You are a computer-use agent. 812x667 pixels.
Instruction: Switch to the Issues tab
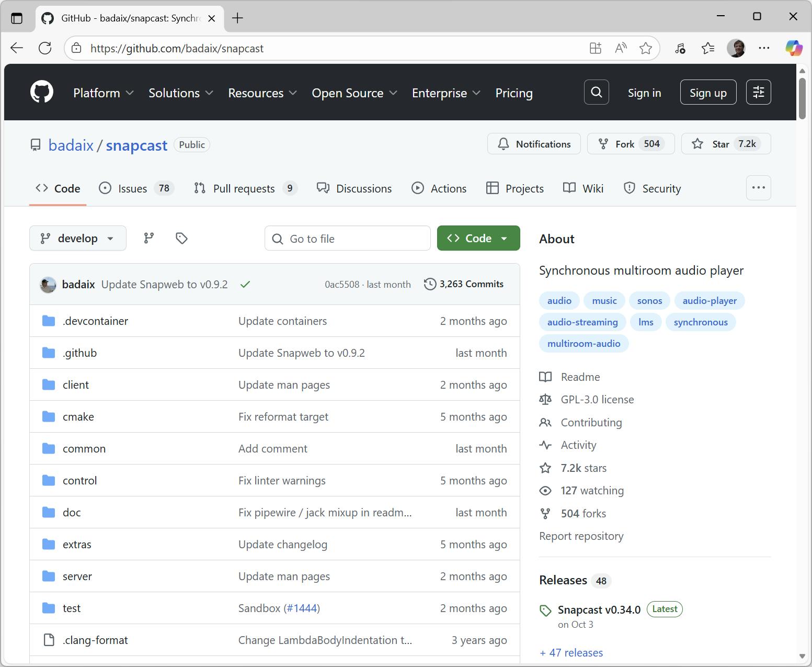tap(136, 188)
